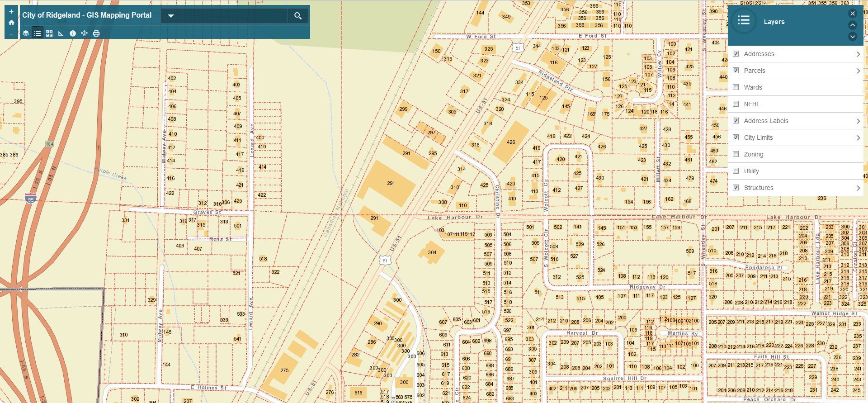
Task: Expand the Structures layer chevron
Action: (858, 188)
